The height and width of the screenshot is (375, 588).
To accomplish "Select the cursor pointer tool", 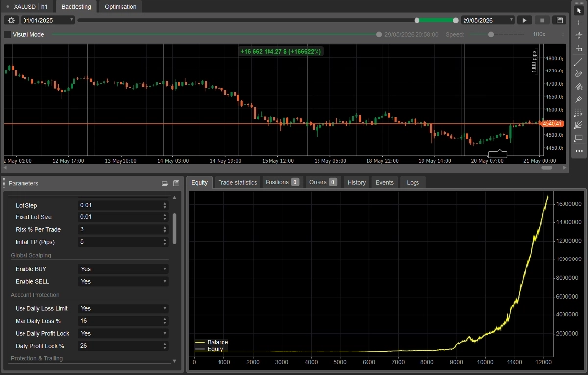I will (x=579, y=11).
